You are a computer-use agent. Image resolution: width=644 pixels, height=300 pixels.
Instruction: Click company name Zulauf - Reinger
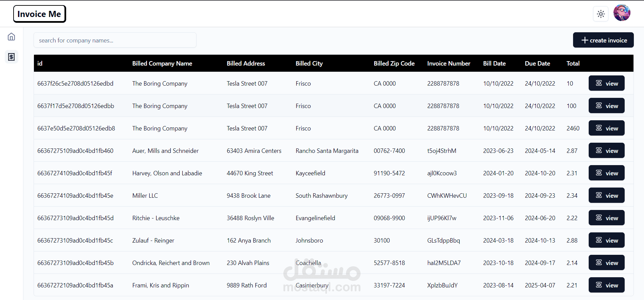pyautogui.click(x=153, y=241)
